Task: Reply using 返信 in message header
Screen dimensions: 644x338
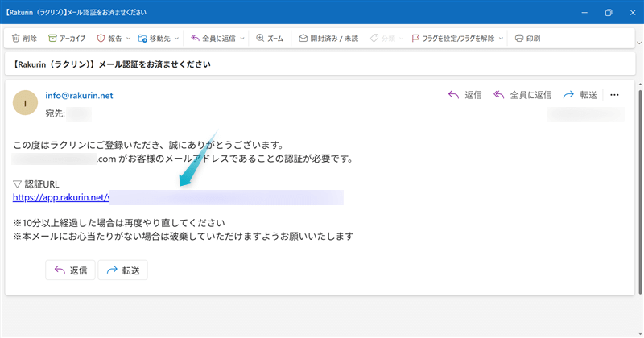Action: tap(465, 95)
